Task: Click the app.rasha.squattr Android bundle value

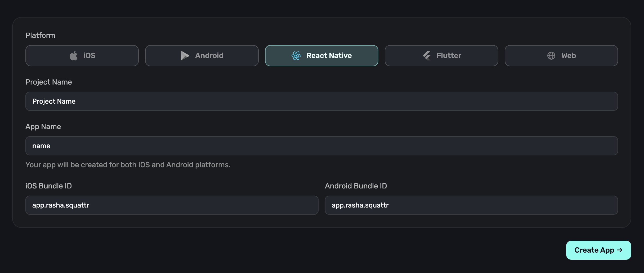Action: pos(360,205)
